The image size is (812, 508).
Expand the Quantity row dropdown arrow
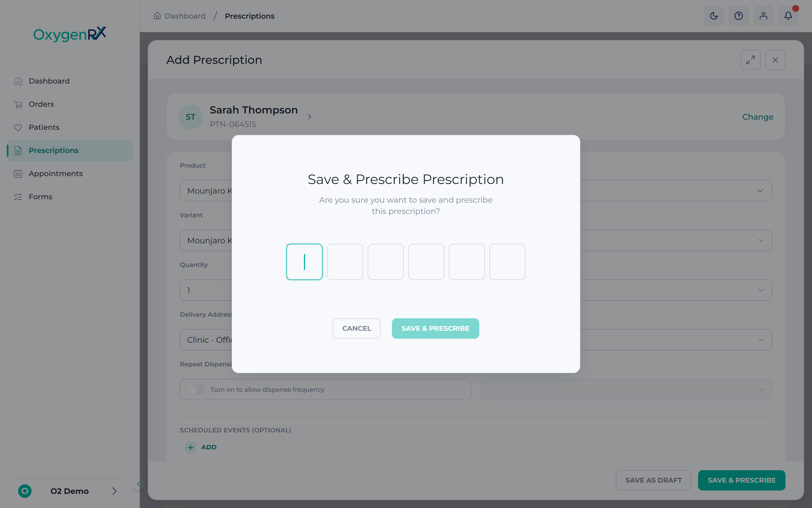761,290
